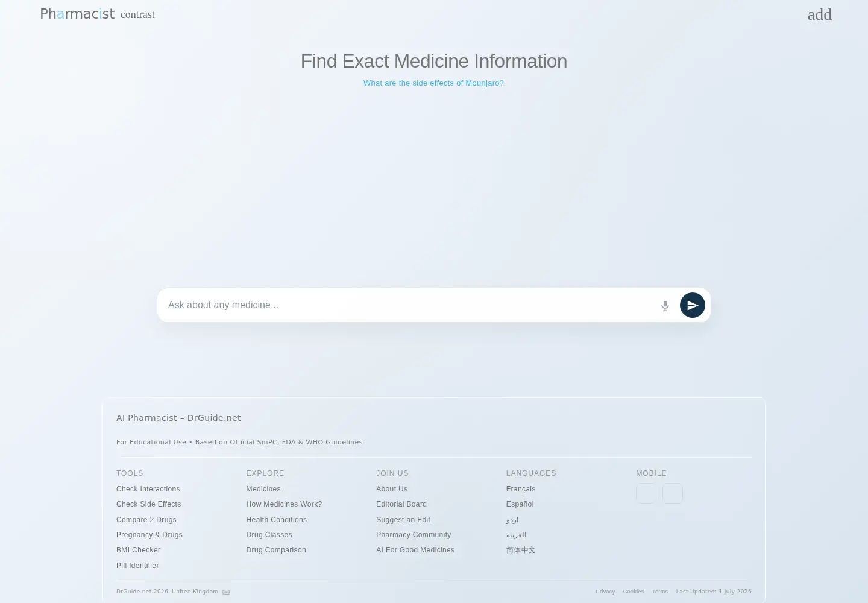The height and width of the screenshot is (603, 868).
Task: Click 'DrGuide.net 2026' footer text
Action: (142, 592)
